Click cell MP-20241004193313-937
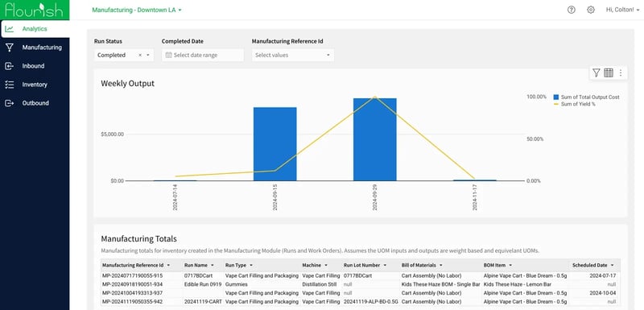Viewport: 644px width, 310px height. coord(132,293)
